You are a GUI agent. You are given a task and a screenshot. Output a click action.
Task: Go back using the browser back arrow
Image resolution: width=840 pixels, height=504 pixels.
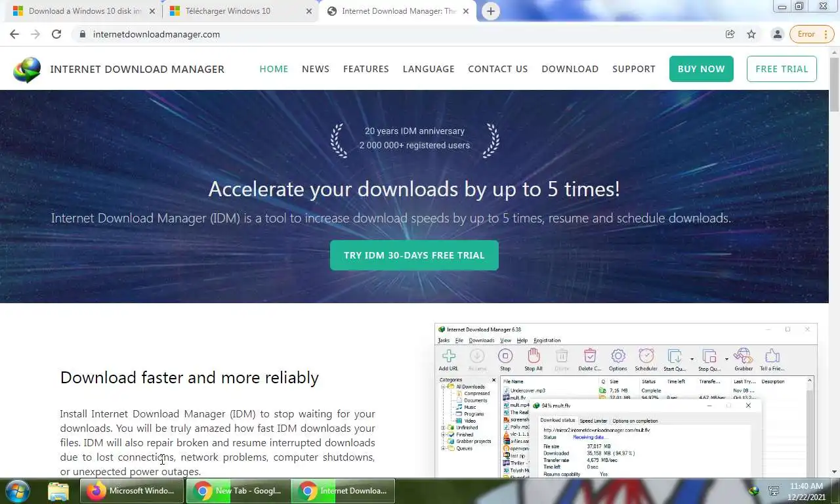coord(14,34)
